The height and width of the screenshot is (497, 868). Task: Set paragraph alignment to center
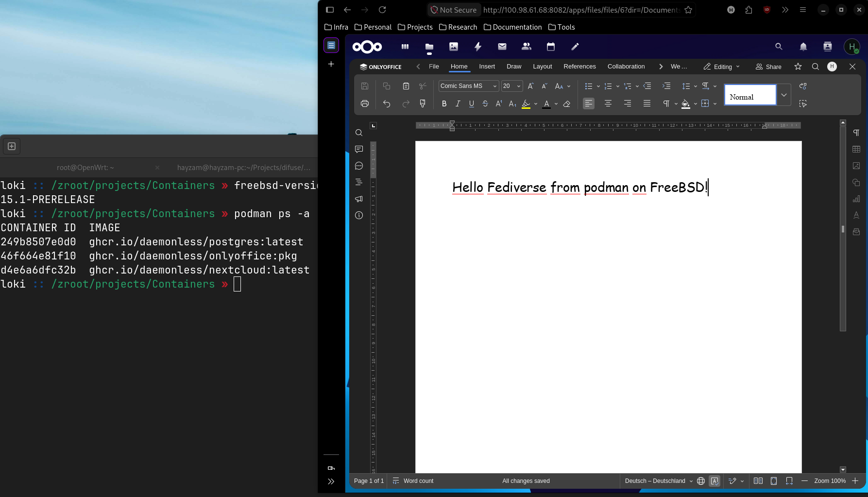click(608, 103)
